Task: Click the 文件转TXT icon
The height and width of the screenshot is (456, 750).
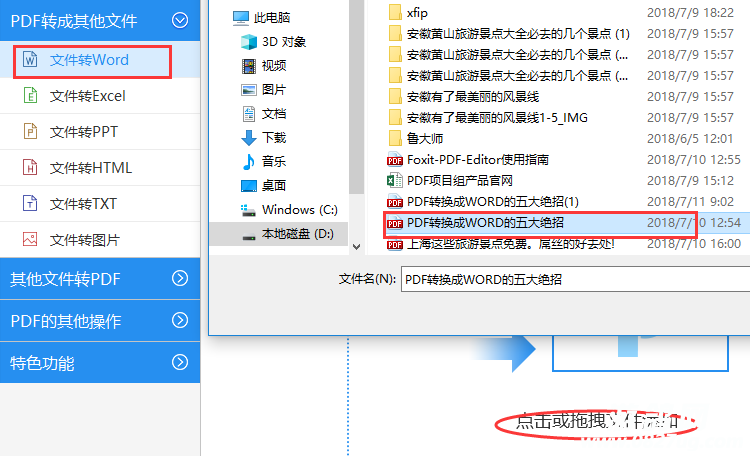Action: click(30, 203)
